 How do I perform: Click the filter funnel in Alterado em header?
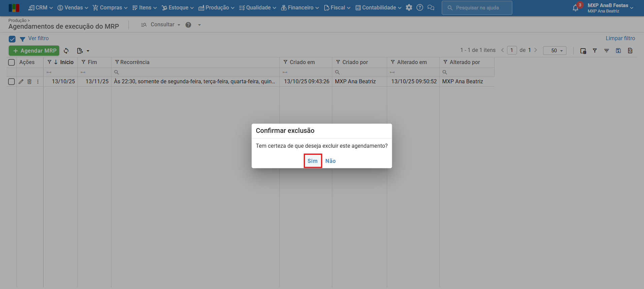coord(393,62)
